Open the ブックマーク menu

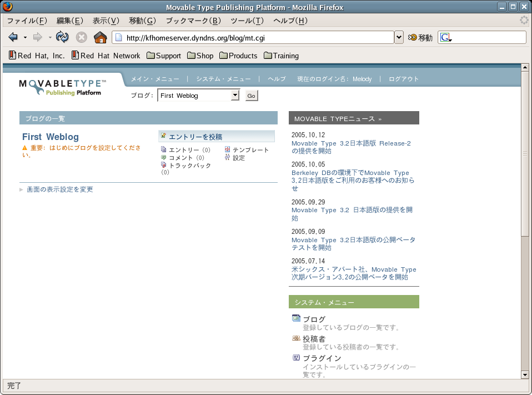pyautogui.click(x=193, y=21)
